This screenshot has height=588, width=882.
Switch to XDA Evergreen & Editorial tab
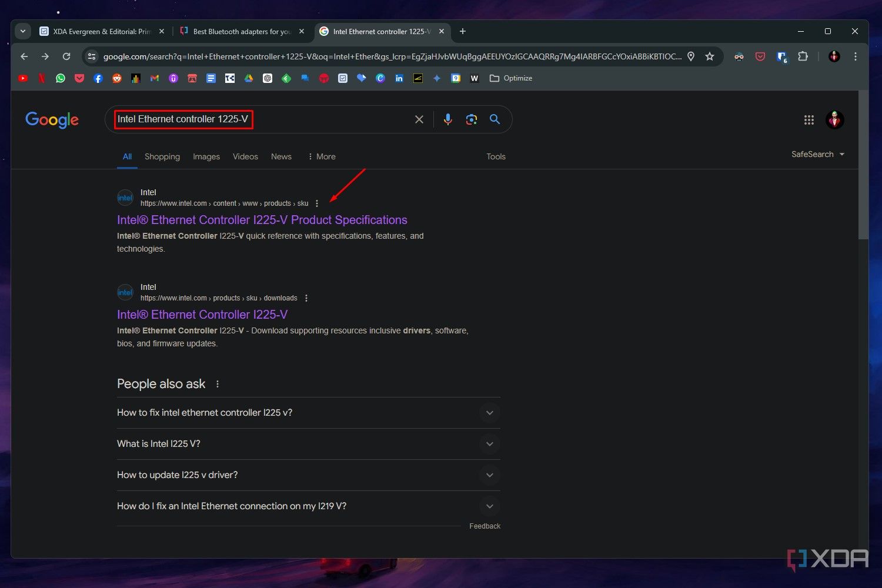click(101, 31)
